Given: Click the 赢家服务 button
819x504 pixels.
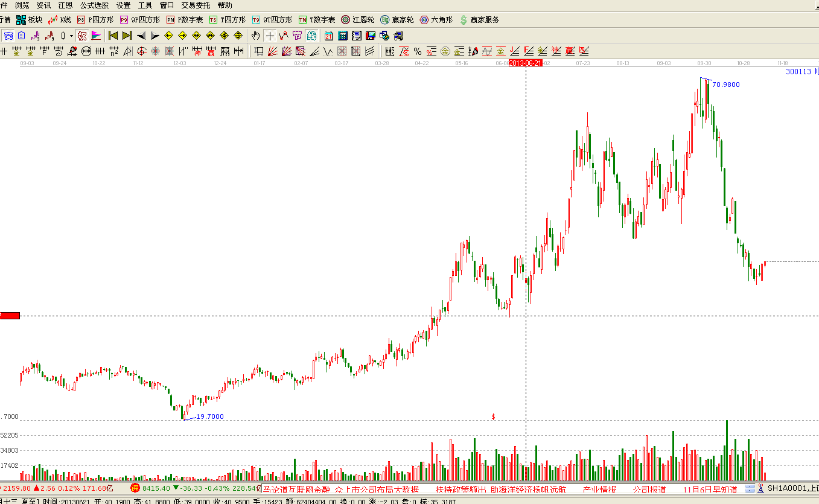Looking at the screenshot, I should (x=480, y=20).
